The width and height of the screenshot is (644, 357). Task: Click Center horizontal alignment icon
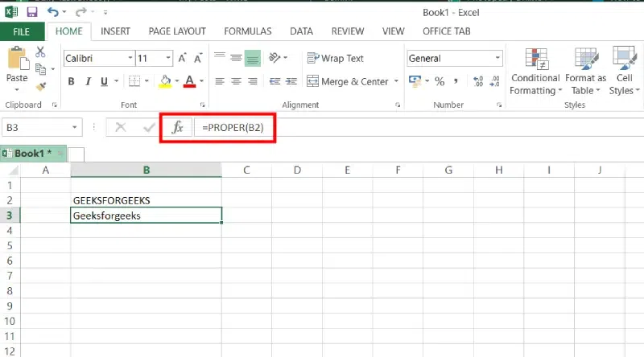pos(236,81)
